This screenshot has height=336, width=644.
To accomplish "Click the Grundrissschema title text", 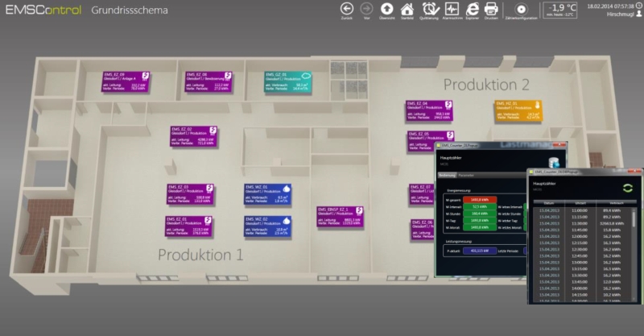I will tap(130, 10).
